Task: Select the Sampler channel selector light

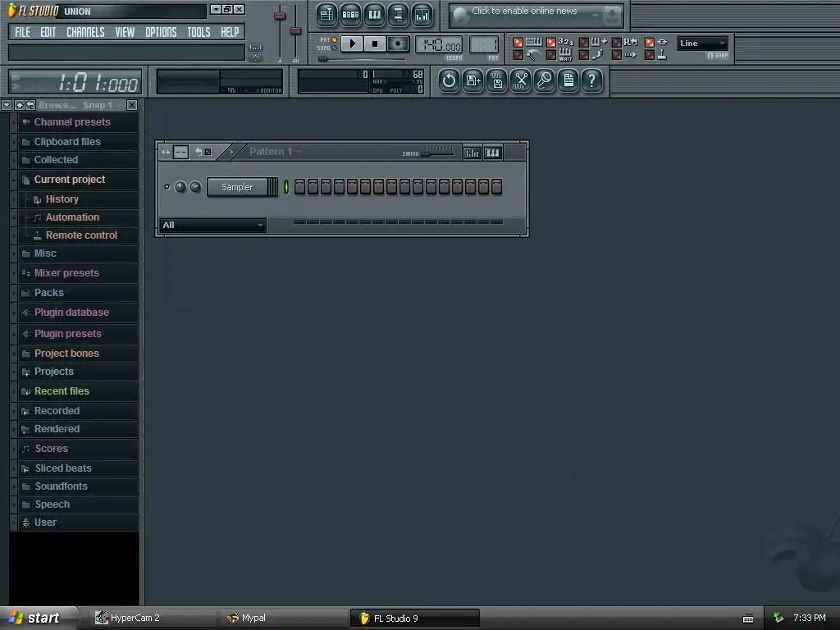Action: click(286, 187)
